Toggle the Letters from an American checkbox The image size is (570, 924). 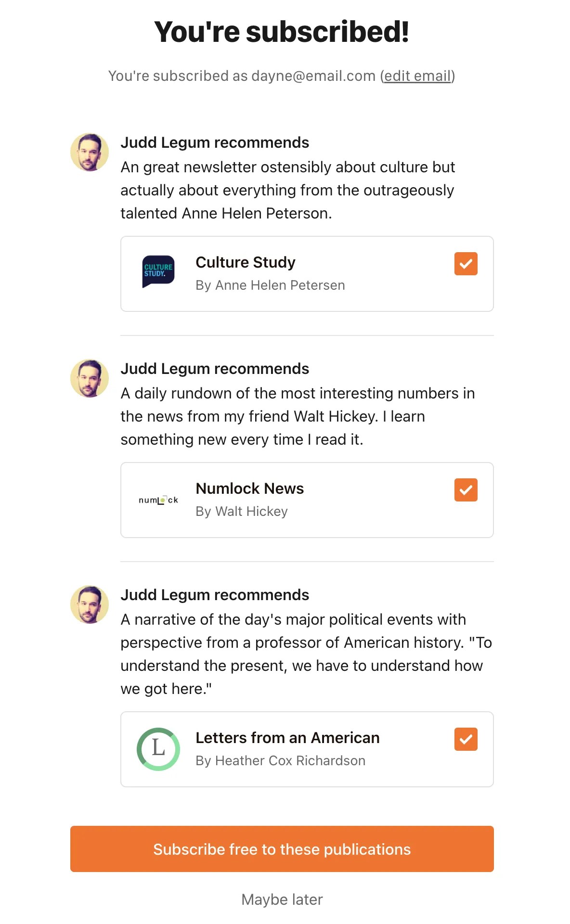[x=466, y=739]
